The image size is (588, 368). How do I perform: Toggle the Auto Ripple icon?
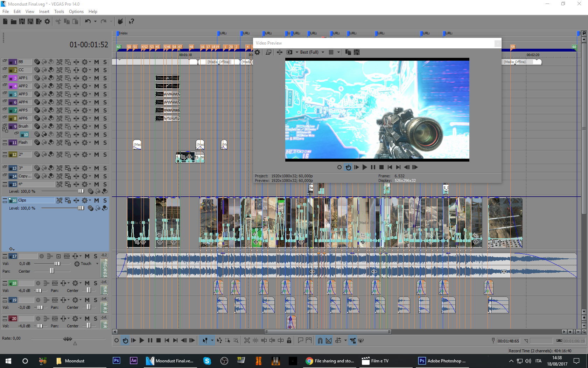[338, 340]
